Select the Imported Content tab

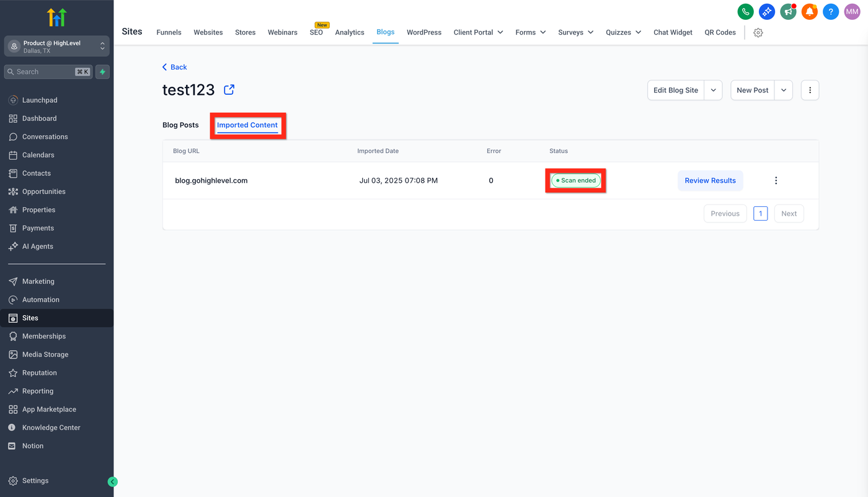tap(247, 125)
